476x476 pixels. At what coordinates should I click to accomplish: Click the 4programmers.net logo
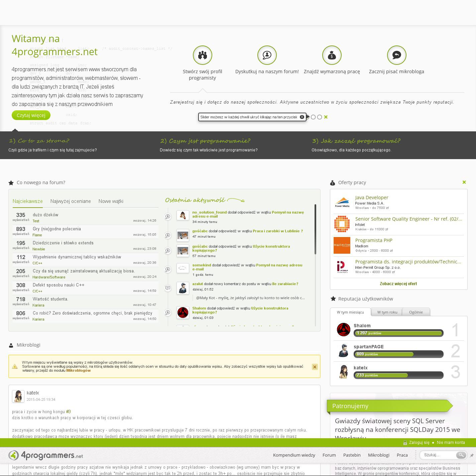(46, 455)
